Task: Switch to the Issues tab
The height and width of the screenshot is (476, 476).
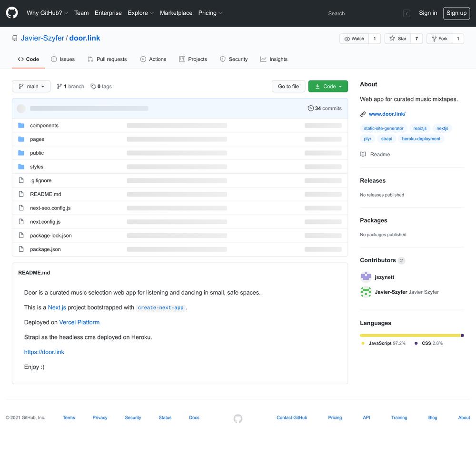Action: coord(63,59)
